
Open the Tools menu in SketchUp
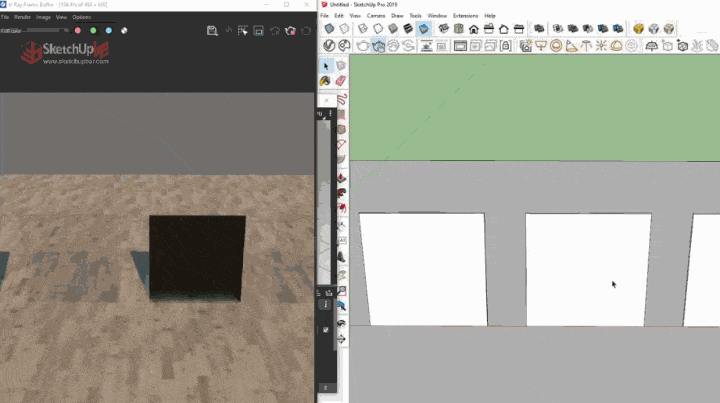pyautogui.click(x=415, y=16)
